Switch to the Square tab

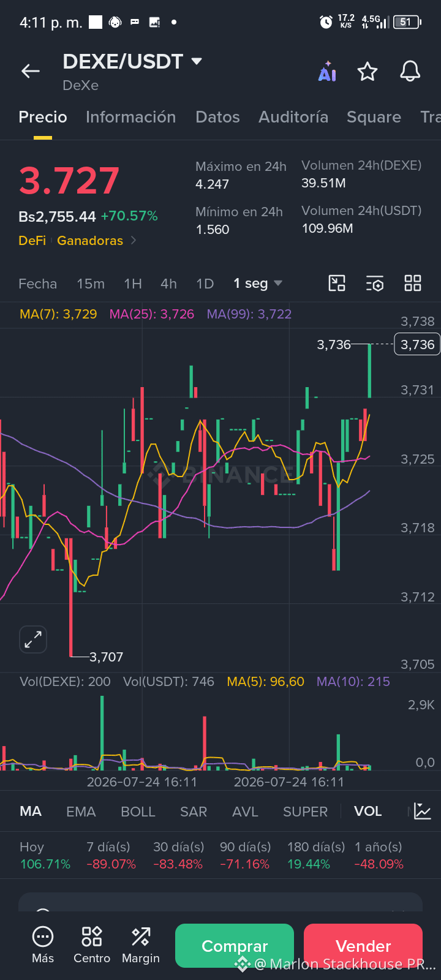pos(374,117)
